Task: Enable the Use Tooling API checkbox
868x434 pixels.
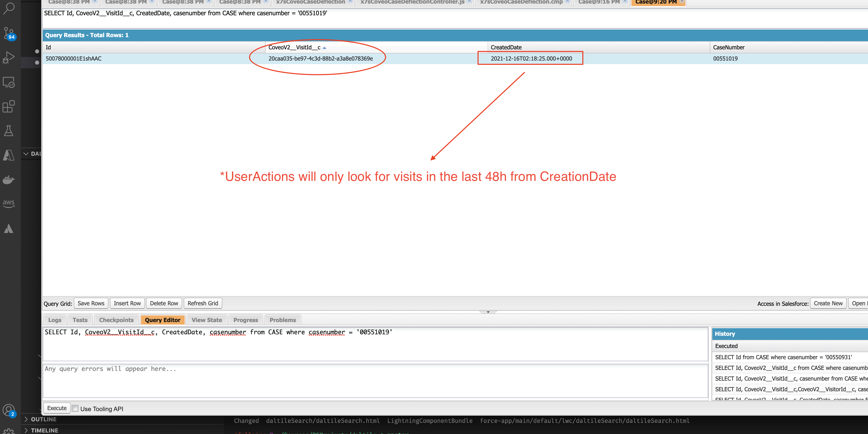Action: pos(75,408)
